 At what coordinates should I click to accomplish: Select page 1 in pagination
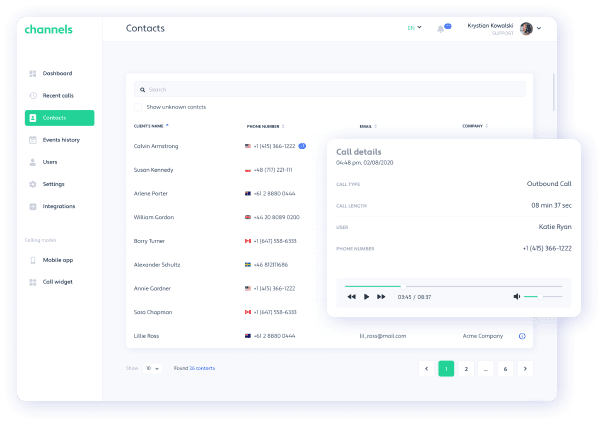[x=446, y=369]
